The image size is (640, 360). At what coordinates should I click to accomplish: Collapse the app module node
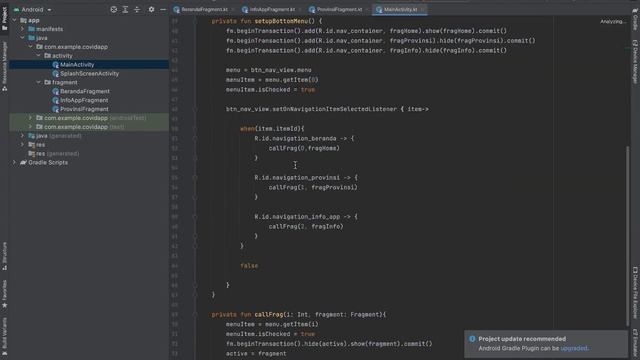(x=15, y=20)
